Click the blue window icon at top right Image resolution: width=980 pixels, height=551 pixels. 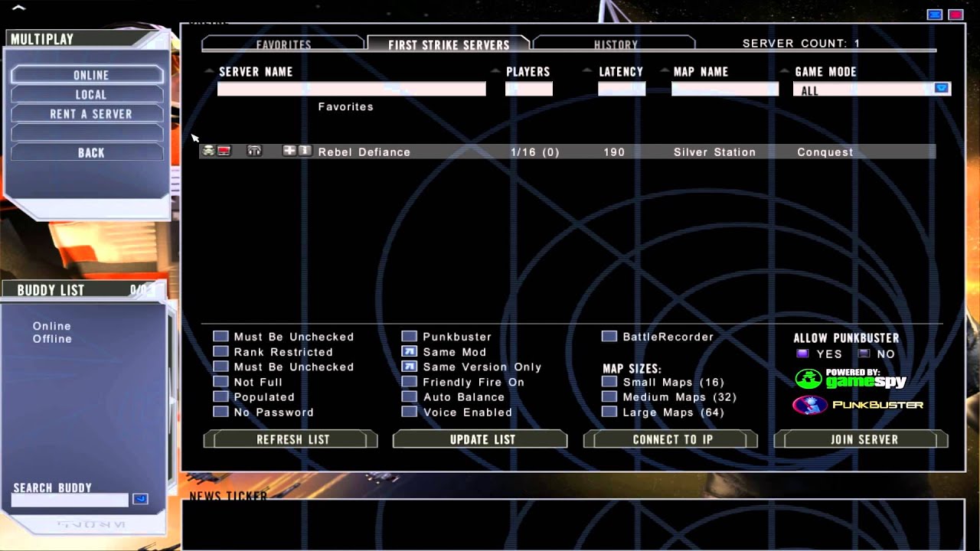pyautogui.click(x=935, y=15)
